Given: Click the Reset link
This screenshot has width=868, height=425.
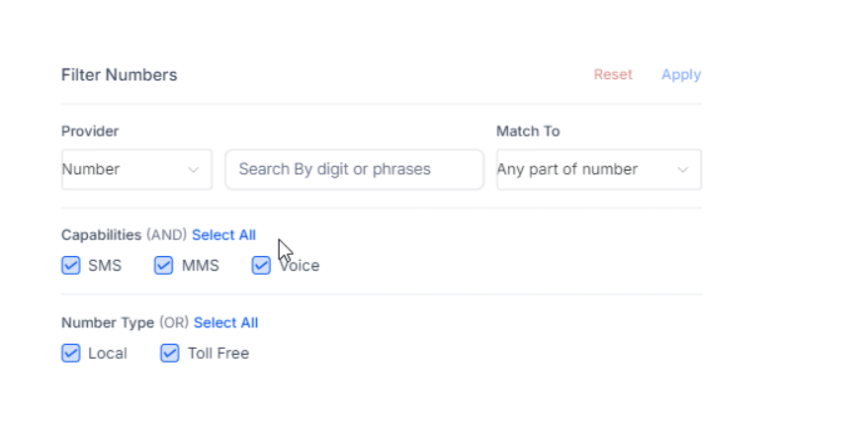Looking at the screenshot, I should click(x=613, y=74).
